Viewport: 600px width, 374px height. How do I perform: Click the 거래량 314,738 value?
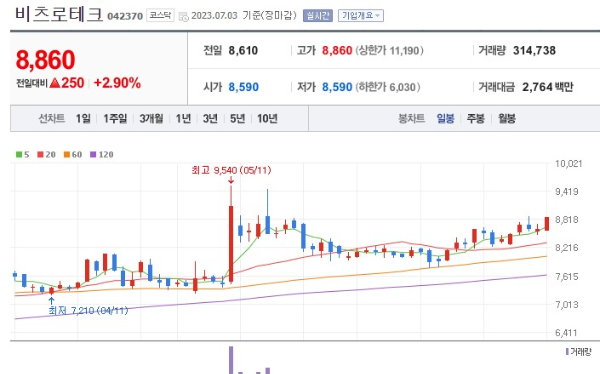534,51
